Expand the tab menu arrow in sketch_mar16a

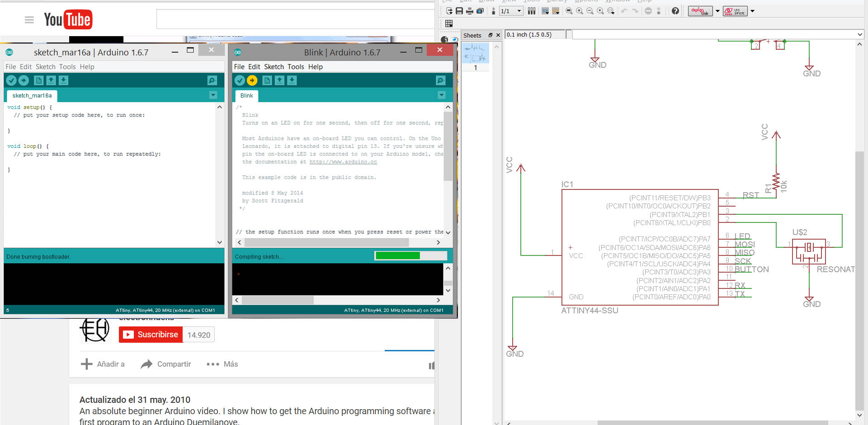(213, 95)
